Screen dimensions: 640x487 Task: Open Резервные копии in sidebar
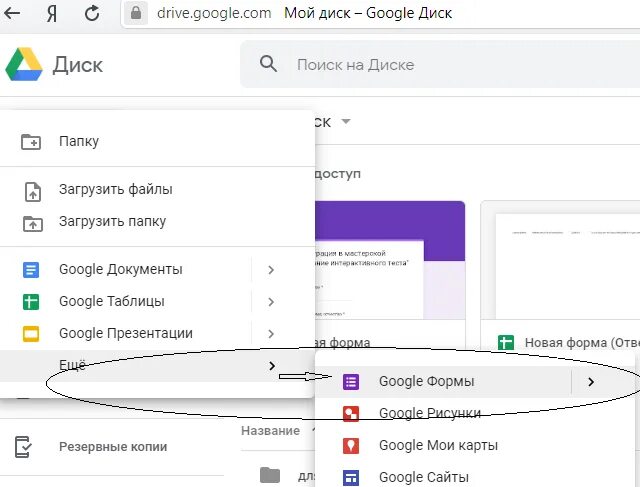(x=112, y=447)
